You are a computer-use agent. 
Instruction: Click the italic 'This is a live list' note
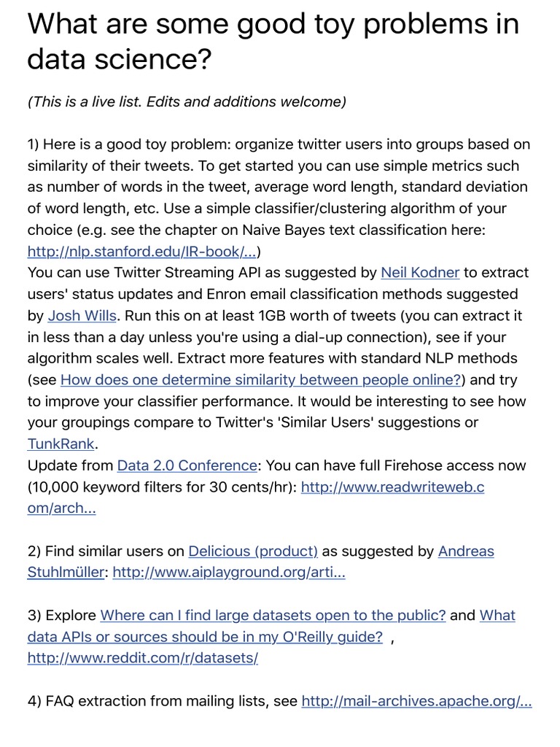[187, 101]
